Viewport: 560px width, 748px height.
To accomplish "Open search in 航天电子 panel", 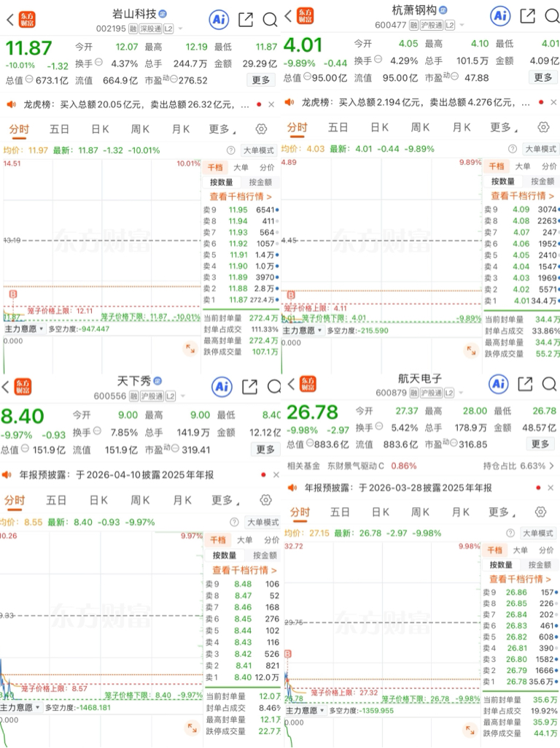I will pos(549,384).
